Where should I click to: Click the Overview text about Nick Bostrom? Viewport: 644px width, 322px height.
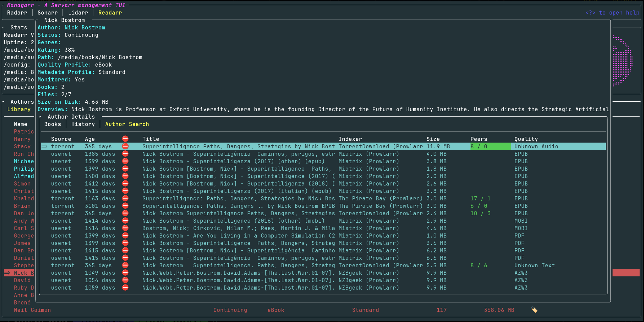tap(340, 109)
